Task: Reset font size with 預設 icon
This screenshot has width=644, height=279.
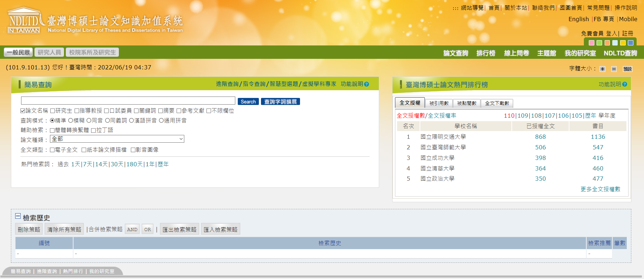Action: [x=627, y=69]
